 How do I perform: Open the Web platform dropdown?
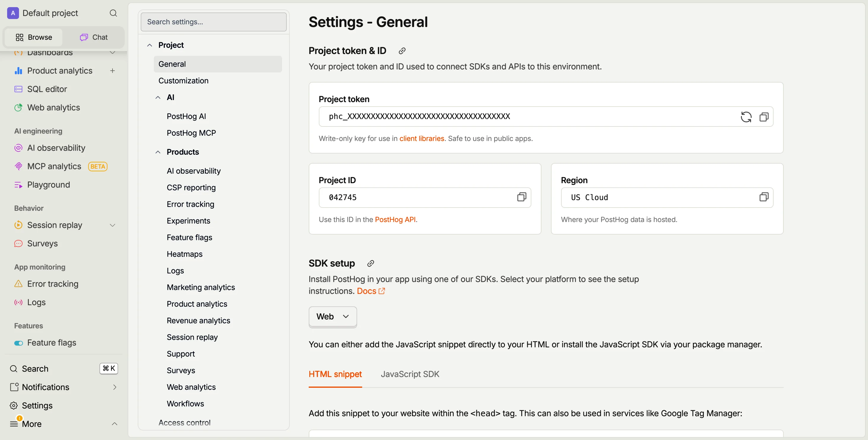coord(332,316)
